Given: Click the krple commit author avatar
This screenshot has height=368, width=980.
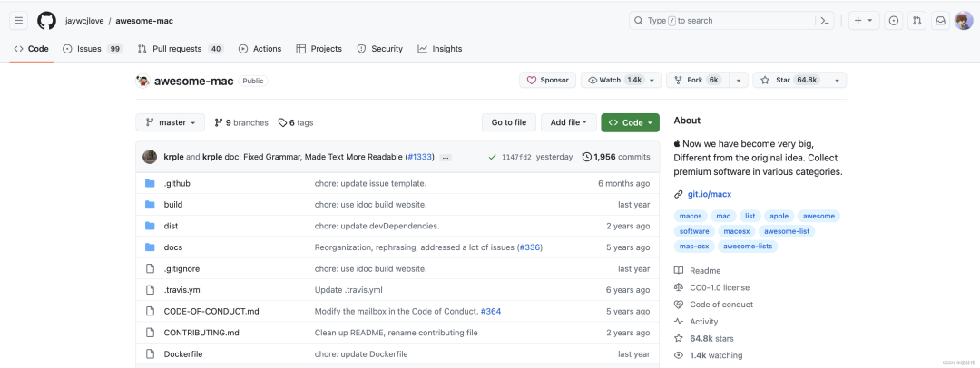Looking at the screenshot, I should pyautogui.click(x=150, y=157).
